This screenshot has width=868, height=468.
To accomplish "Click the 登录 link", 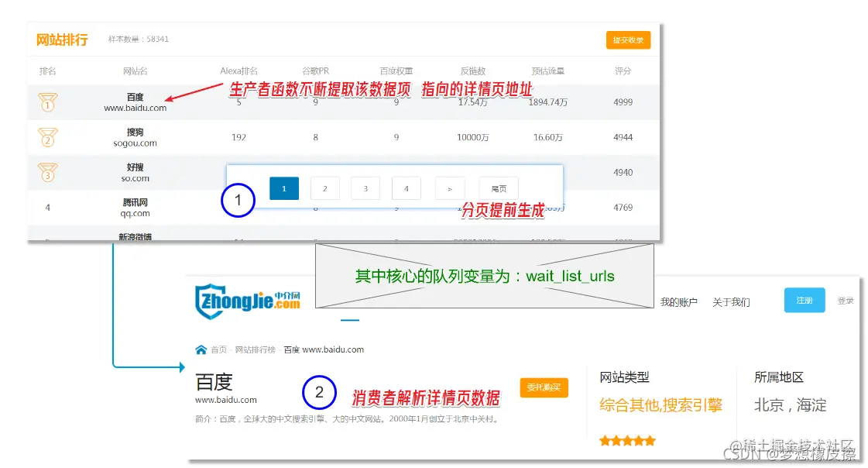I will tap(844, 301).
